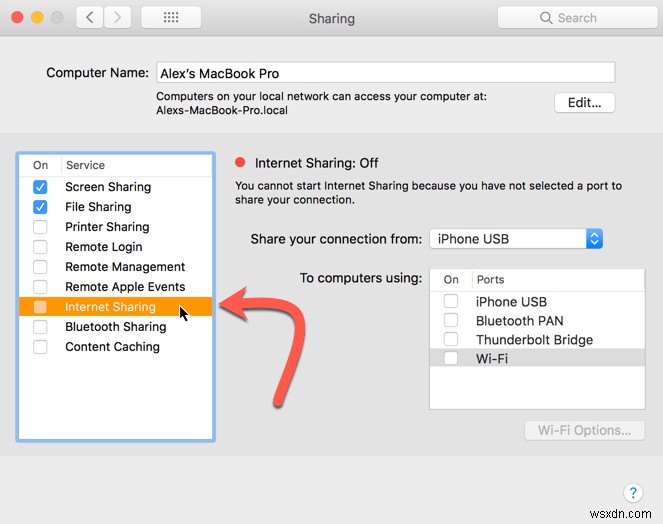
Task: Click the Edit... button
Action: (584, 103)
